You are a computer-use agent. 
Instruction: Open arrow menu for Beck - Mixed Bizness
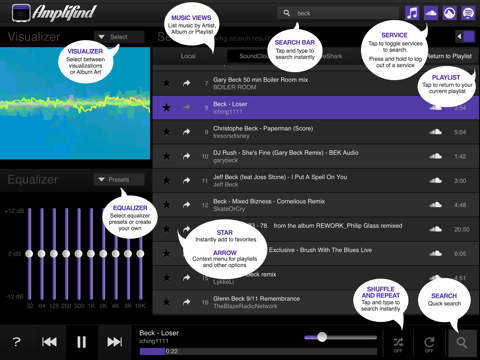[x=187, y=205]
